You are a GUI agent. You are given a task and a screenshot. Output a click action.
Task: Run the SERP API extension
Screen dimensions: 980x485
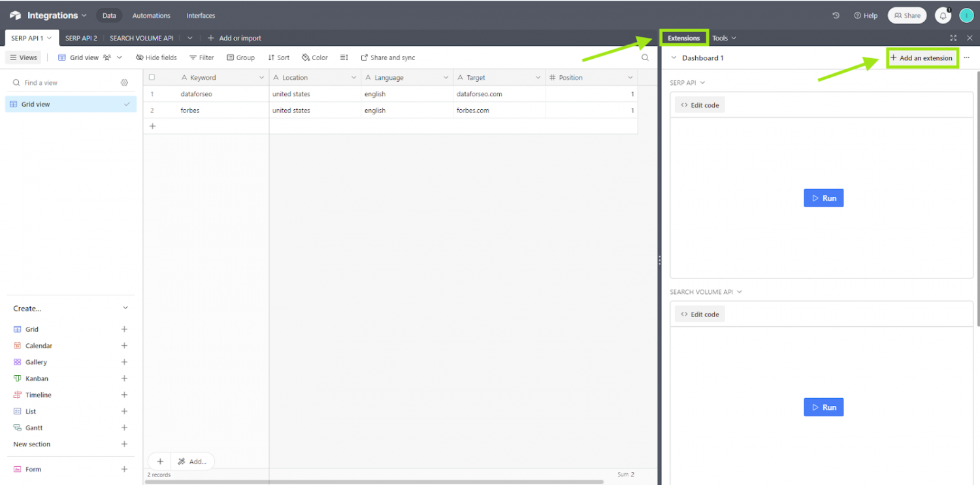click(823, 197)
